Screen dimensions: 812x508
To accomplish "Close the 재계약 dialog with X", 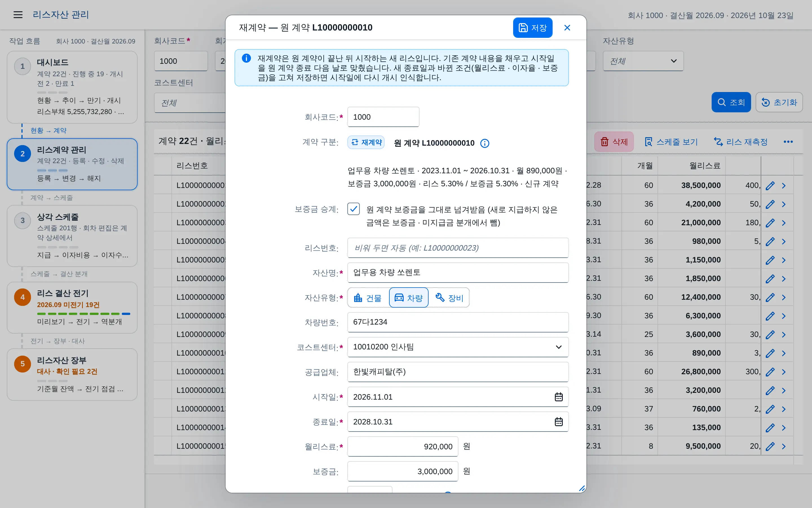I will (x=567, y=28).
